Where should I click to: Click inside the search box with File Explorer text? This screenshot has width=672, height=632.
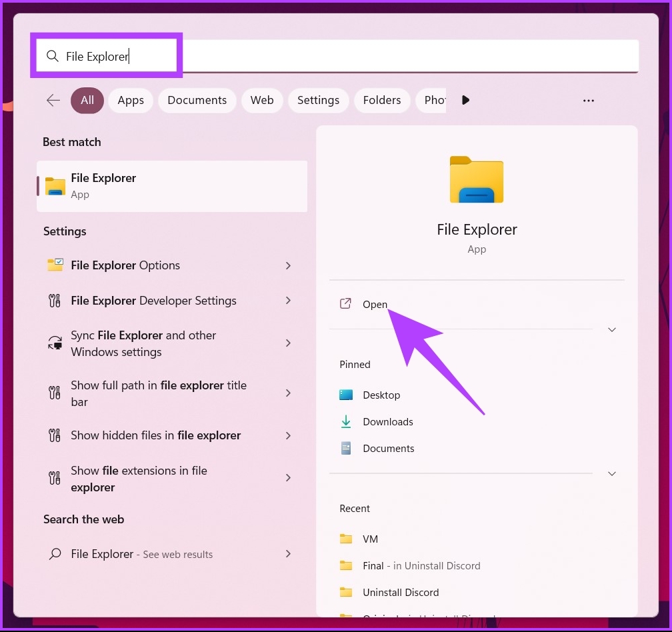click(x=333, y=56)
